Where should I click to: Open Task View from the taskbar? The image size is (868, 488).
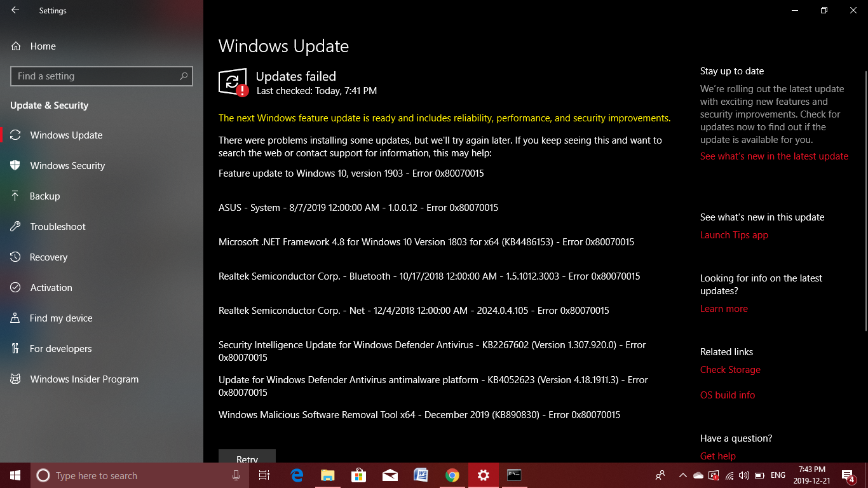click(x=264, y=475)
